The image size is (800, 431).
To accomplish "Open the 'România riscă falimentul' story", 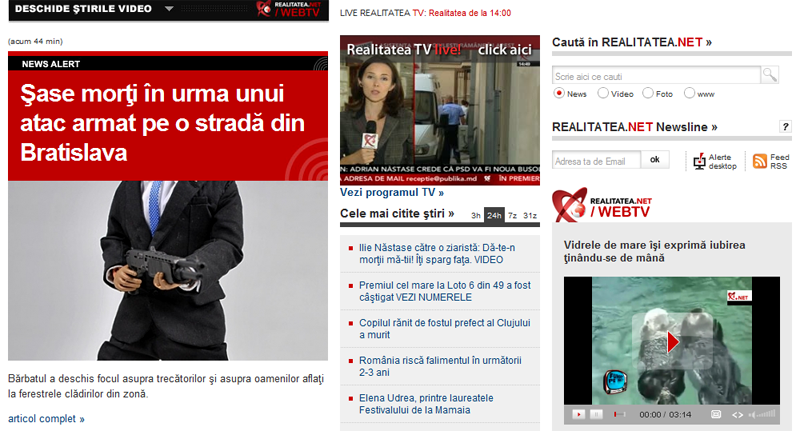I will point(440,366).
